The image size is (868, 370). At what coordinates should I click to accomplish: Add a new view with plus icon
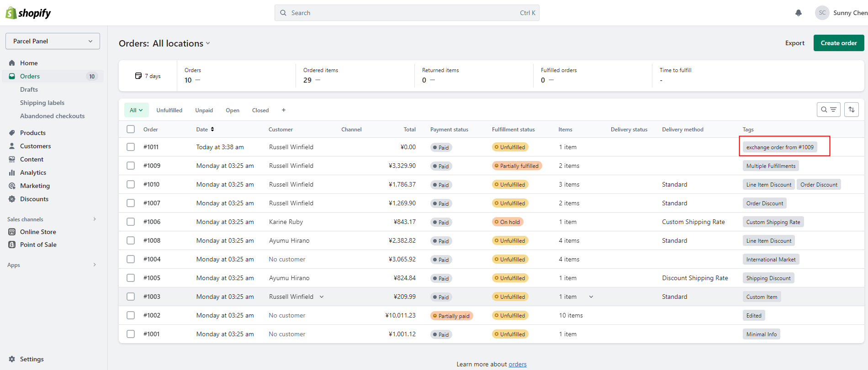[x=284, y=110]
